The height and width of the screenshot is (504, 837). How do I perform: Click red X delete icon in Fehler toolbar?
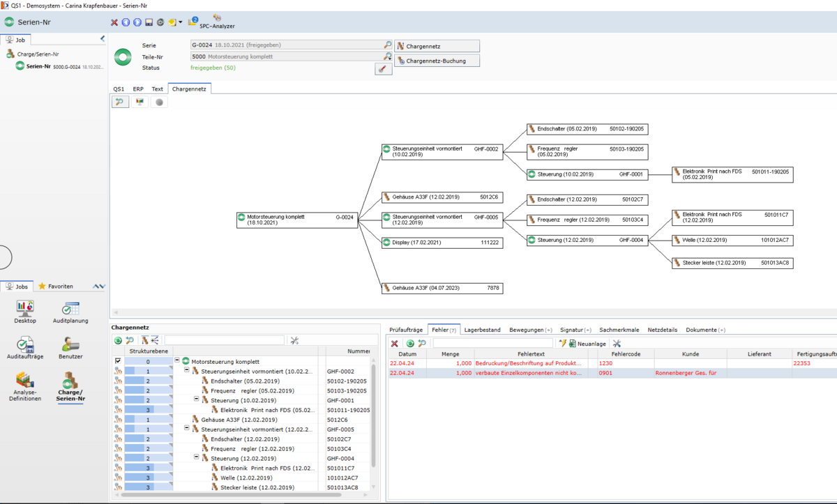tap(394, 344)
